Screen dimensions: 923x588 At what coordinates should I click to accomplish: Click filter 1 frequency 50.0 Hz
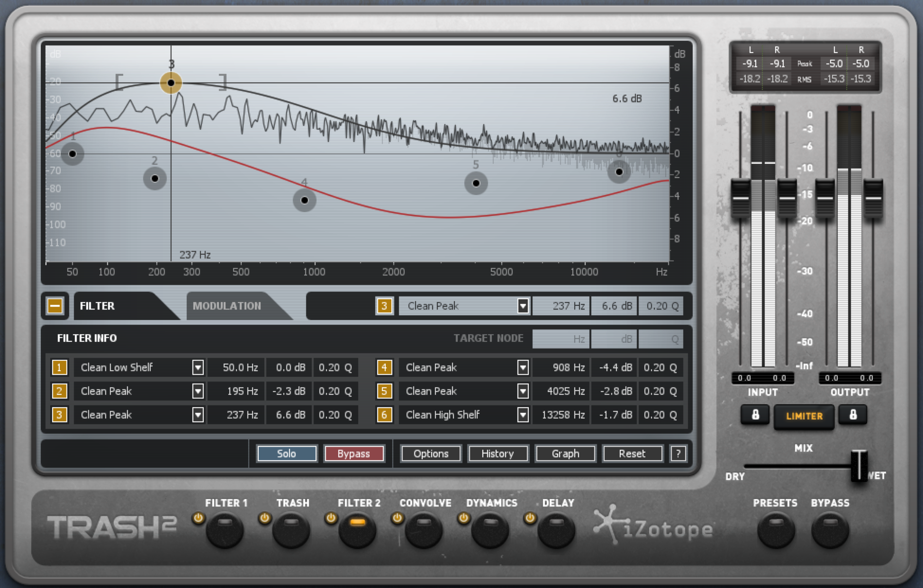pyautogui.click(x=235, y=367)
